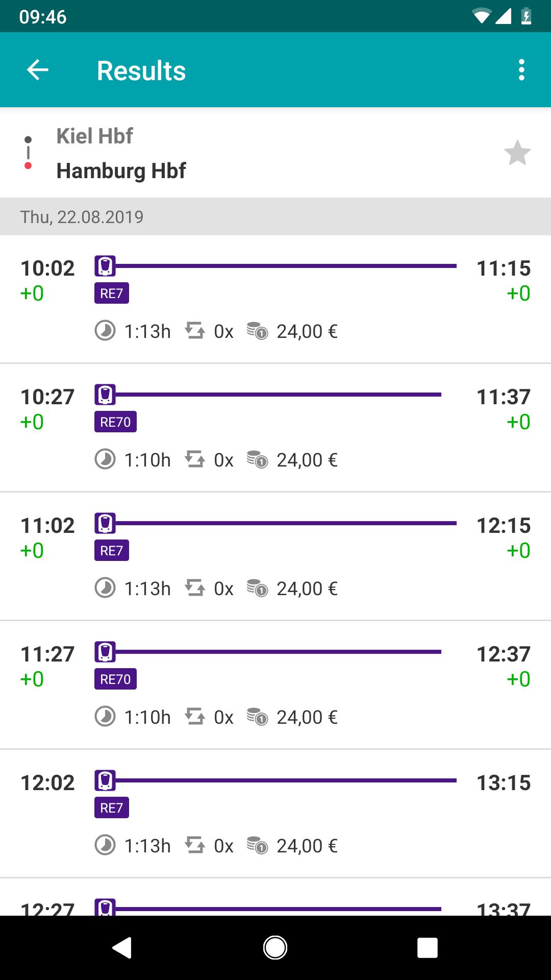The height and width of the screenshot is (980, 551).
Task: Click the train icon of the 11:27 trip
Action: 105,652
